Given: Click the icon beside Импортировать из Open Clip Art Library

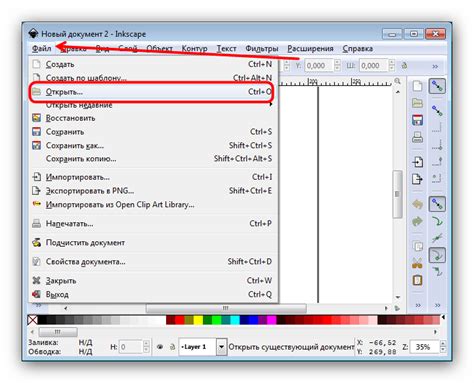Looking at the screenshot, I should [36, 204].
